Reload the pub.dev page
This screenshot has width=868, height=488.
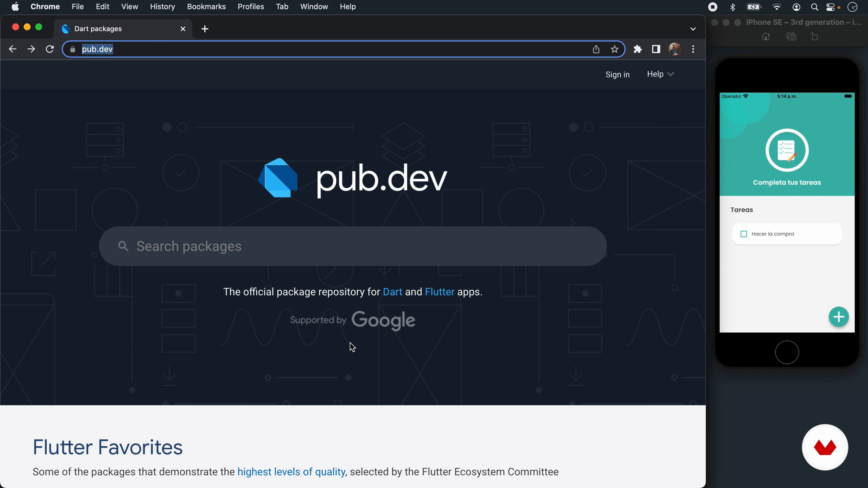click(50, 49)
